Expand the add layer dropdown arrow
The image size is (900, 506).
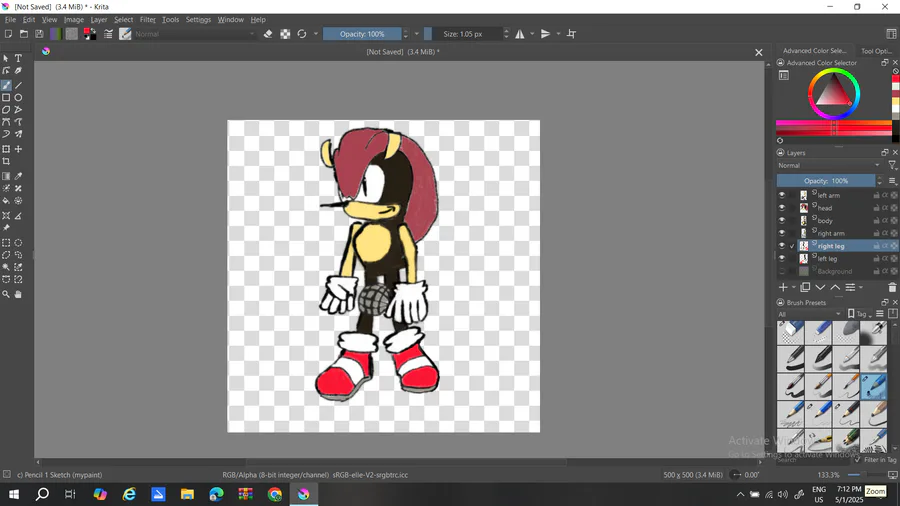[794, 287]
